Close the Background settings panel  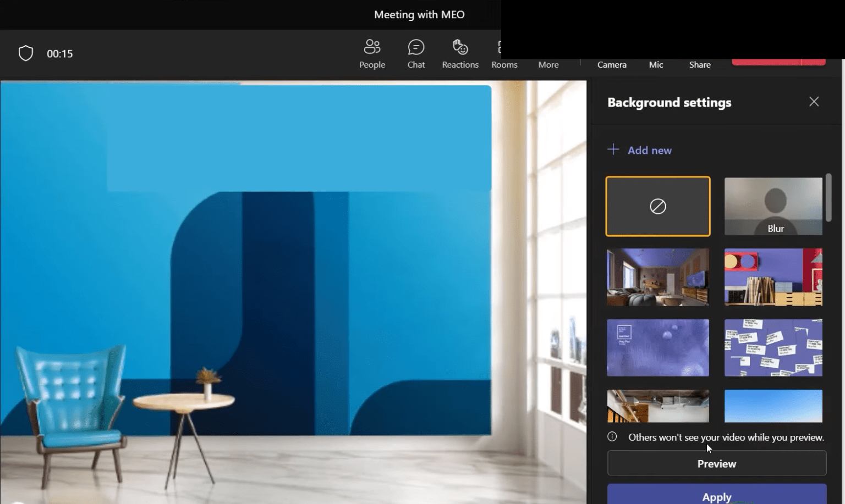[814, 101]
